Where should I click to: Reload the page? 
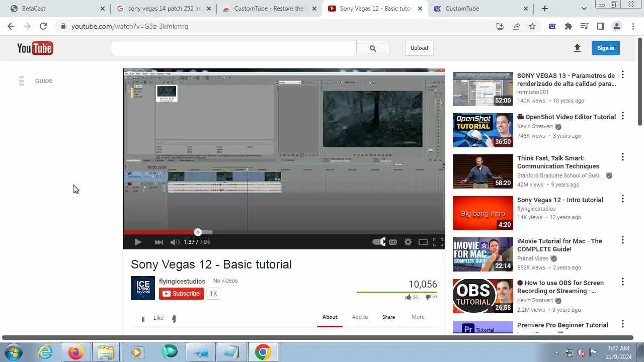[43, 26]
